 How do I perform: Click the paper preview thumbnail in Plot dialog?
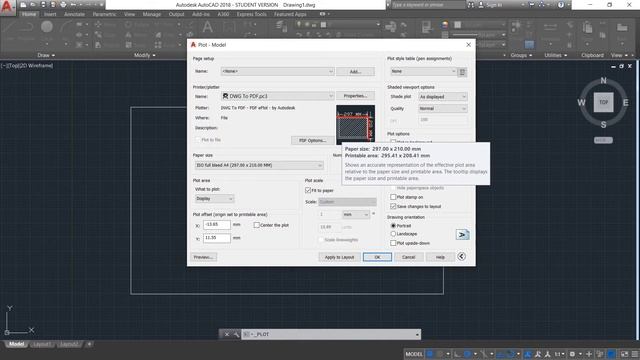[355, 124]
